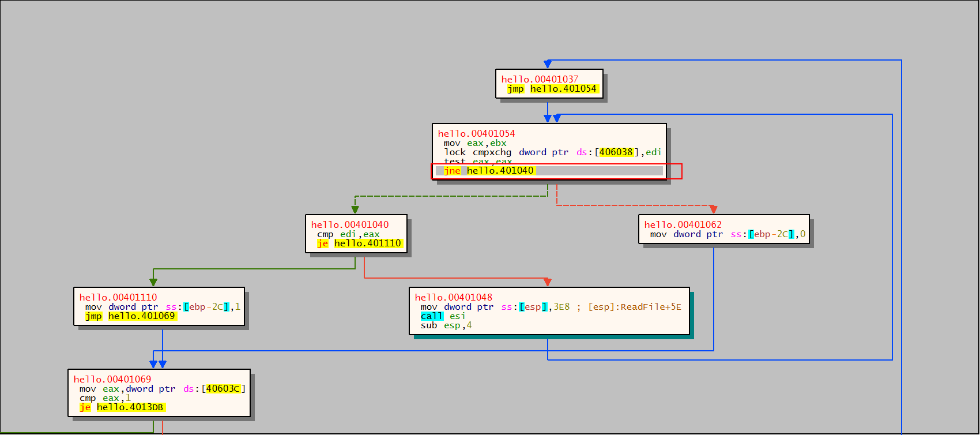Click the mov eax,ebx instruction line

coord(475,143)
